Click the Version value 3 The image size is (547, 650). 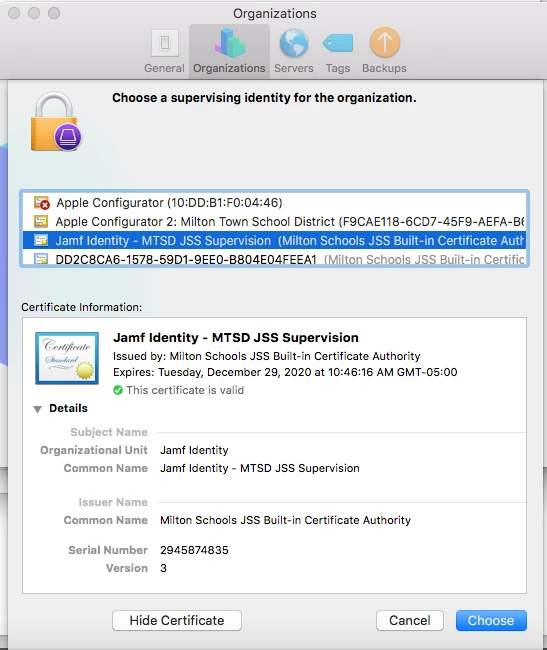pyautogui.click(x=163, y=568)
